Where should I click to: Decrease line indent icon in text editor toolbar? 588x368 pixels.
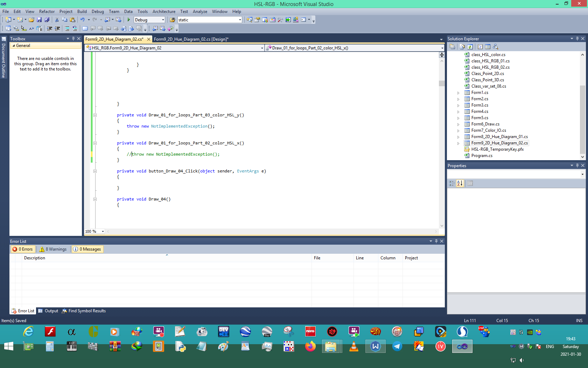click(x=50, y=29)
